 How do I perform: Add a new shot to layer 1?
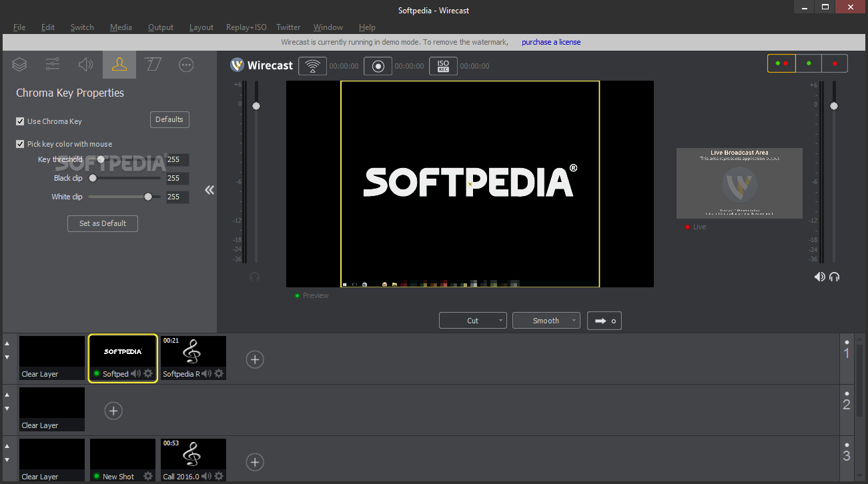pyautogui.click(x=255, y=359)
